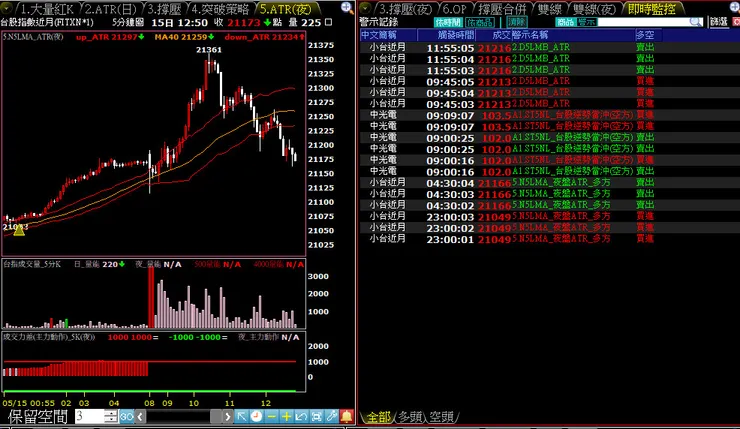Screen dimensions: 740x429
Task: Open the 撐壓合併 tab
Action: pyautogui.click(x=502, y=9)
